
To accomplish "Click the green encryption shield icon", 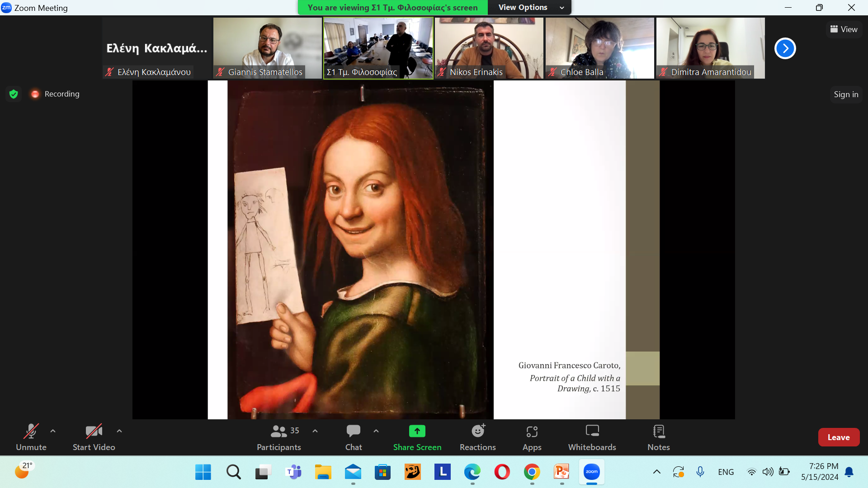I will (14, 94).
